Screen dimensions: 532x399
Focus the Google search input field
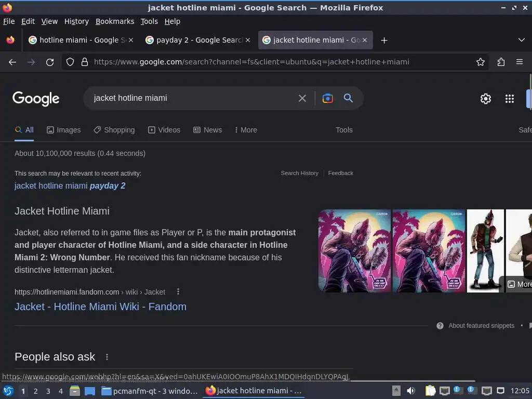(193, 98)
